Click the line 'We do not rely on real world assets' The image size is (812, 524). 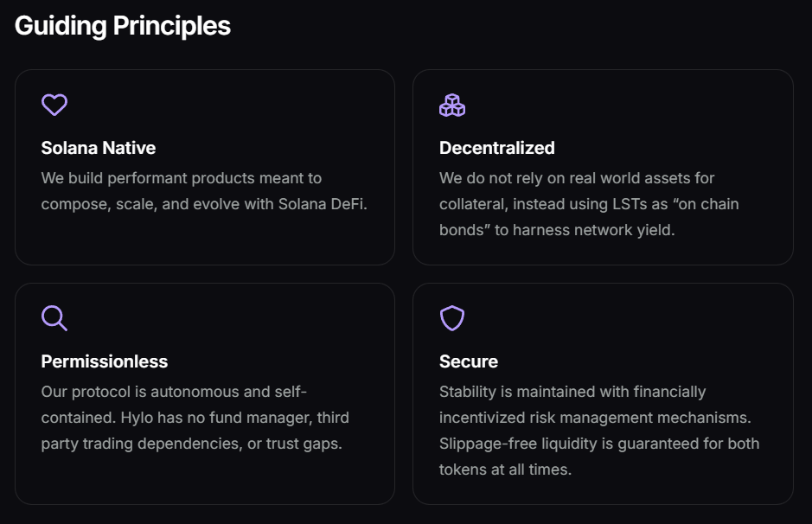coord(577,178)
